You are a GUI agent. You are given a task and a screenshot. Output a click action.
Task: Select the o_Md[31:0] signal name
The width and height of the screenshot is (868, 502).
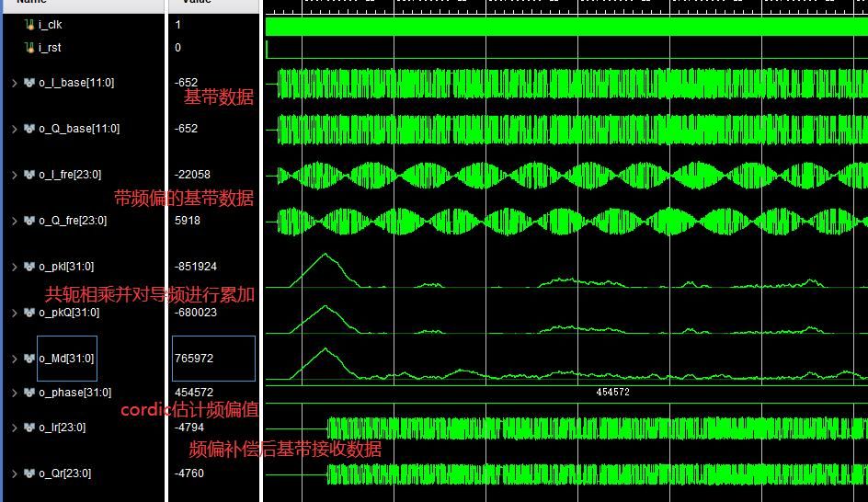(x=66, y=359)
